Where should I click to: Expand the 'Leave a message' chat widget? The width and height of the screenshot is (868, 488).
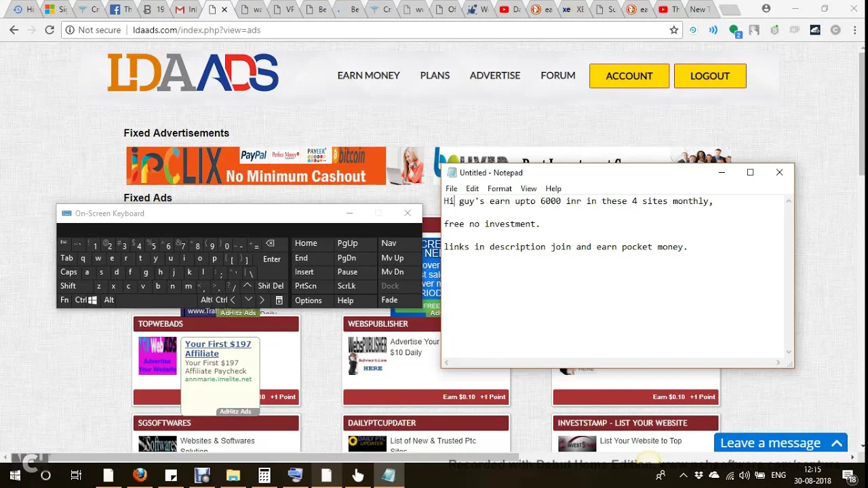[x=781, y=443]
